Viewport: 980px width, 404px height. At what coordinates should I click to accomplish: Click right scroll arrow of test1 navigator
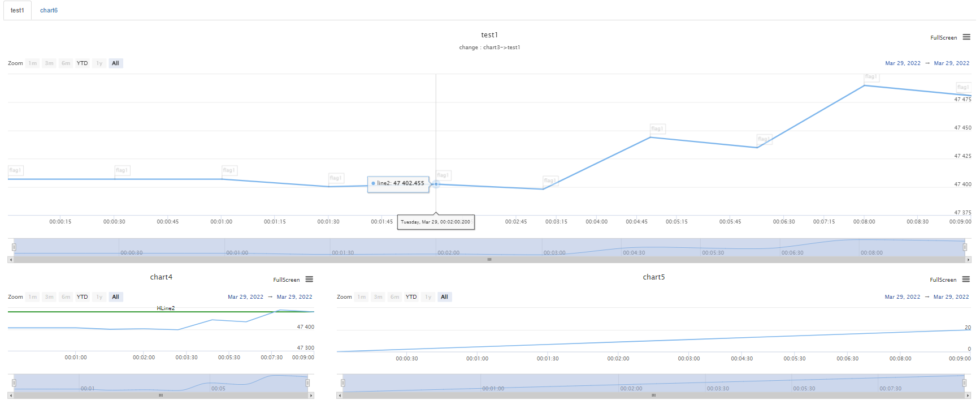968,260
